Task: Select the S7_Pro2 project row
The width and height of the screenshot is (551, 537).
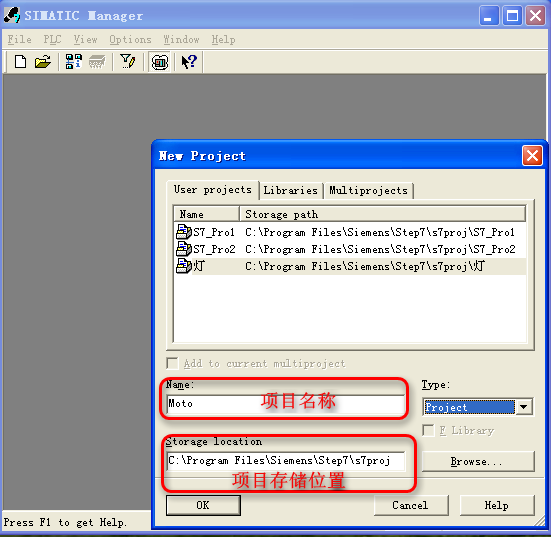Action: [x=350, y=249]
